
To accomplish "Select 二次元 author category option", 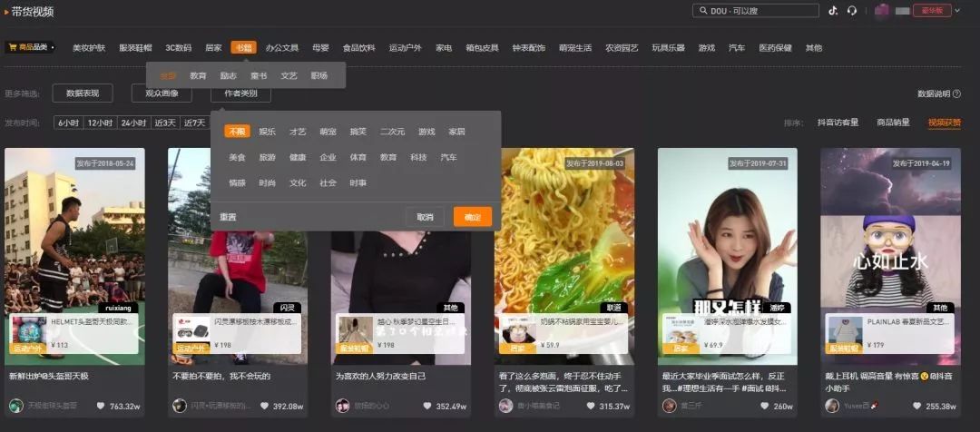I will pos(393,132).
